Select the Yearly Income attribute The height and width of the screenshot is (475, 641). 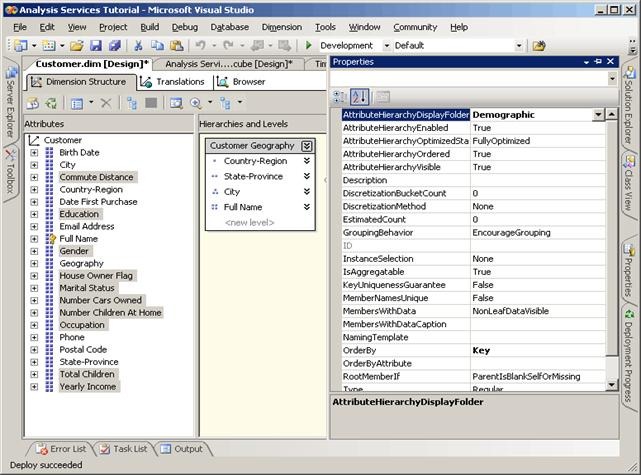pyautogui.click(x=87, y=386)
